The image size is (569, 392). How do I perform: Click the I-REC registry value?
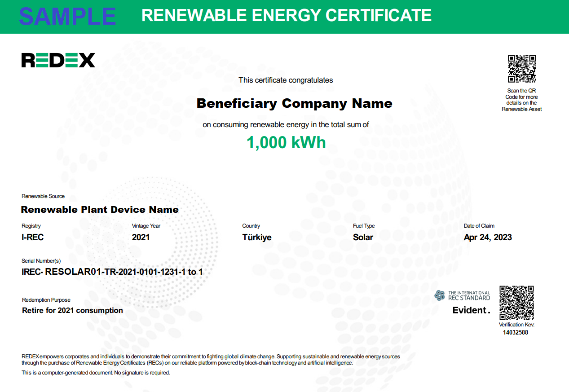tap(33, 238)
